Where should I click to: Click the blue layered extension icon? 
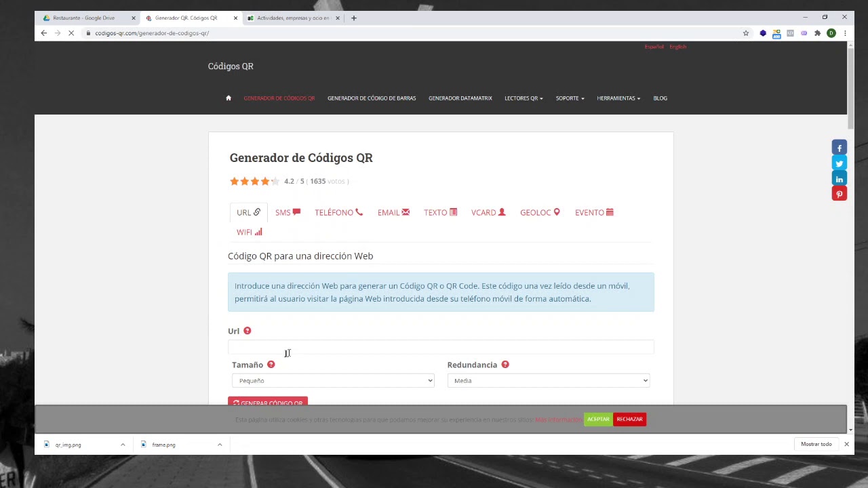tap(763, 33)
